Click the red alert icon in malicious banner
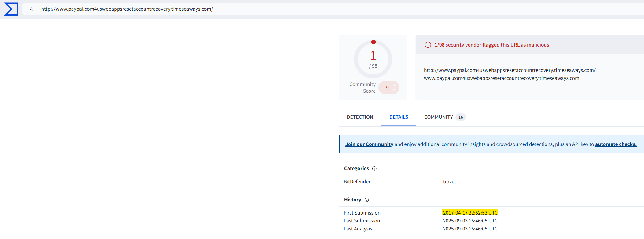The height and width of the screenshot is (239, 644). [428, 45]
